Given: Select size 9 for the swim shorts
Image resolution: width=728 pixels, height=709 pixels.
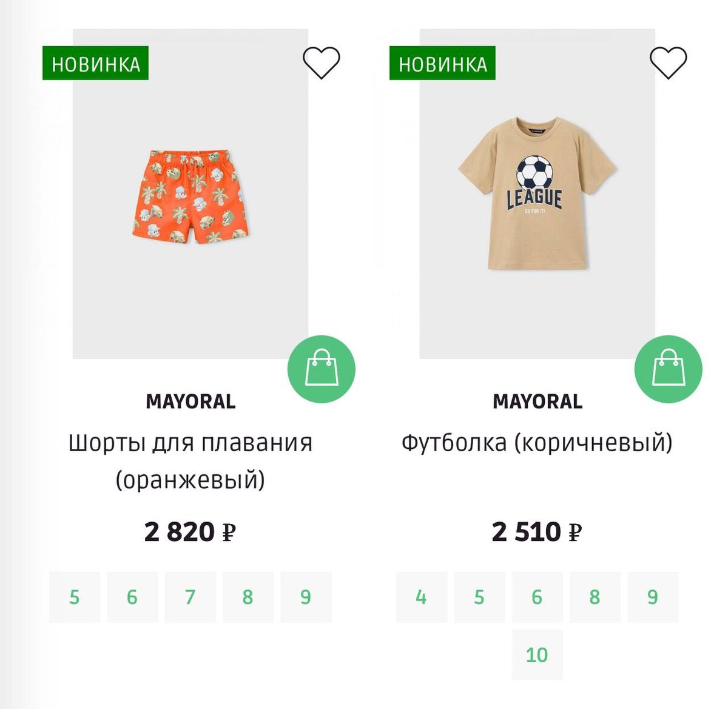Looking at the screenshot, I should (305, 597).
